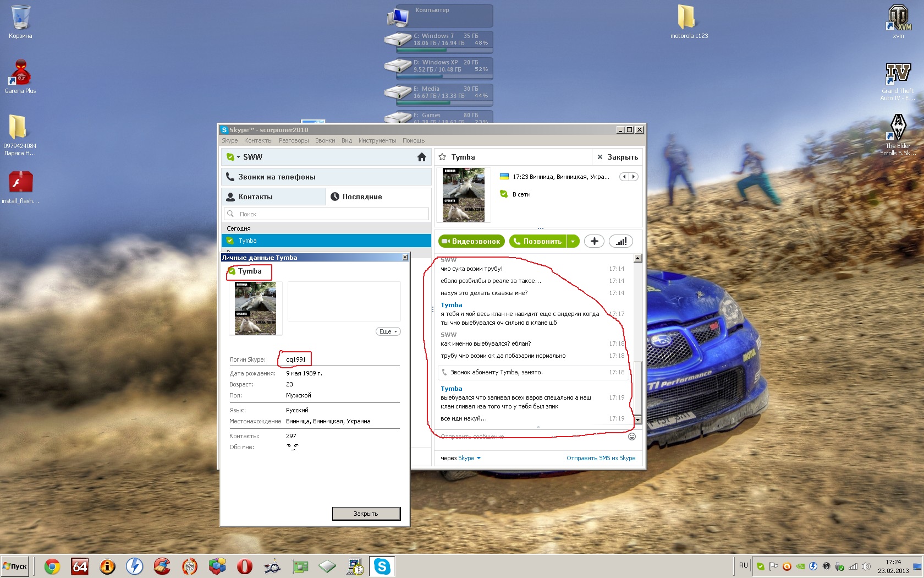This screenshot has width=924, height=578.
Task: Click the oq1991 Skype login text
Action: coord(296,359)
